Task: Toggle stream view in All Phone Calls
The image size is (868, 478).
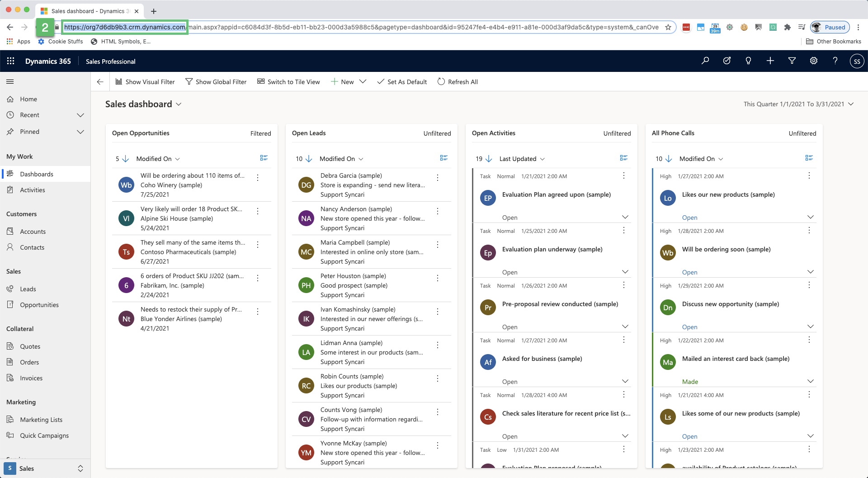Action: pos(809,158)
